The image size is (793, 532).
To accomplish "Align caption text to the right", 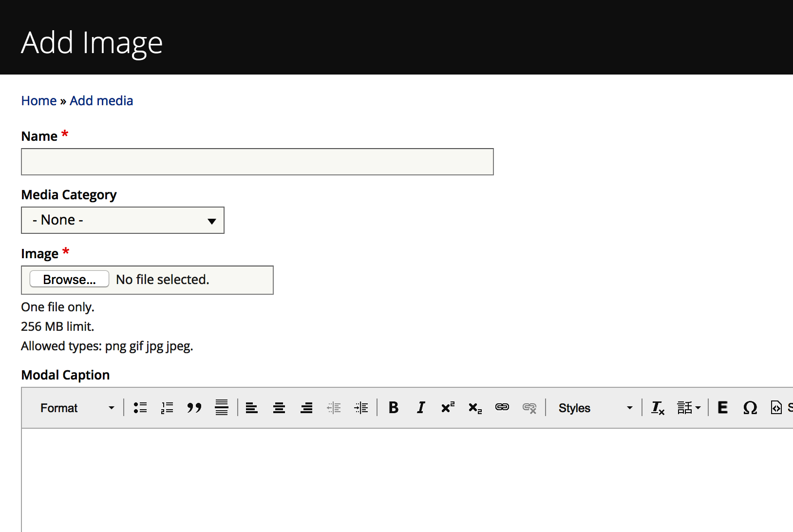I will click(306, 408).
